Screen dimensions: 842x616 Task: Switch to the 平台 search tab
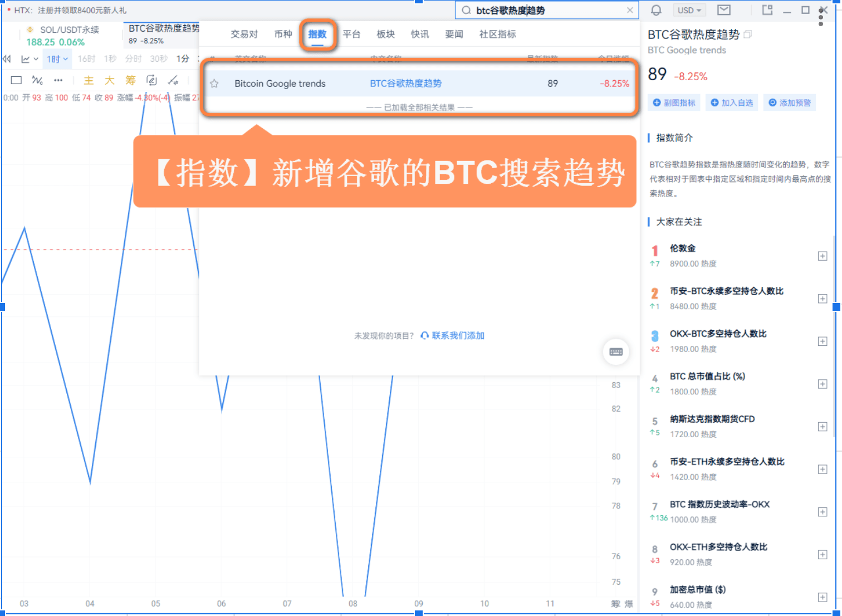pos(351,35)
